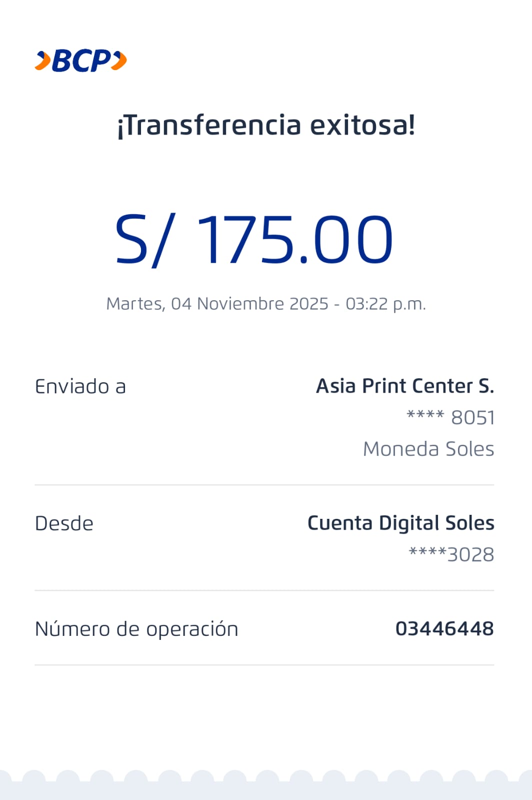Click the date Martes, 04 Noviembre 2025
532x800 pixels.
[217, 304]
